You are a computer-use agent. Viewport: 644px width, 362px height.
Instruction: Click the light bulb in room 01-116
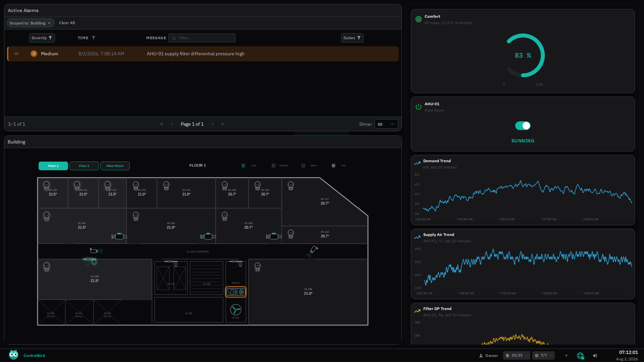coord(258,186)
